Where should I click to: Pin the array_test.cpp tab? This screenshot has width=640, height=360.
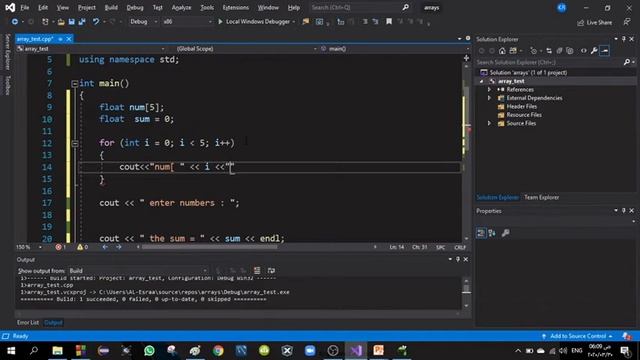pyautogui.click(x=60, y=39)
